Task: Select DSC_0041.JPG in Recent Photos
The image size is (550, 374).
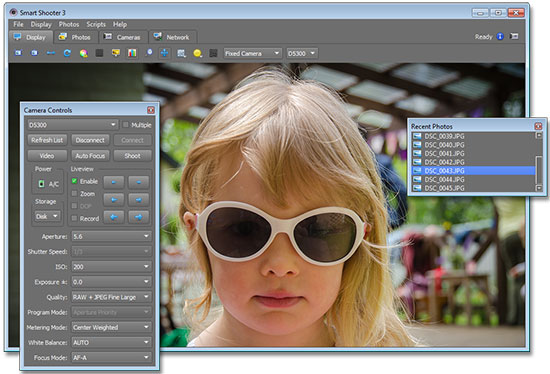Action: [474, 153]
